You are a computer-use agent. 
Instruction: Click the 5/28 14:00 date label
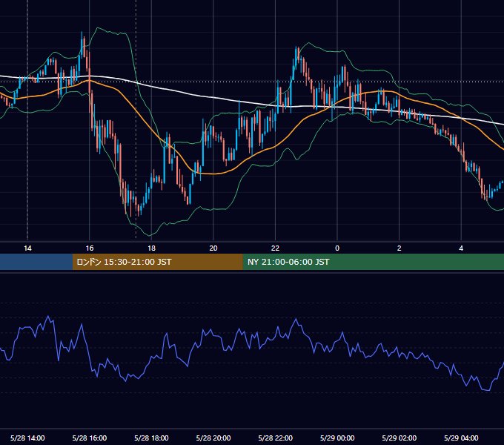click(x=27, y=438)
